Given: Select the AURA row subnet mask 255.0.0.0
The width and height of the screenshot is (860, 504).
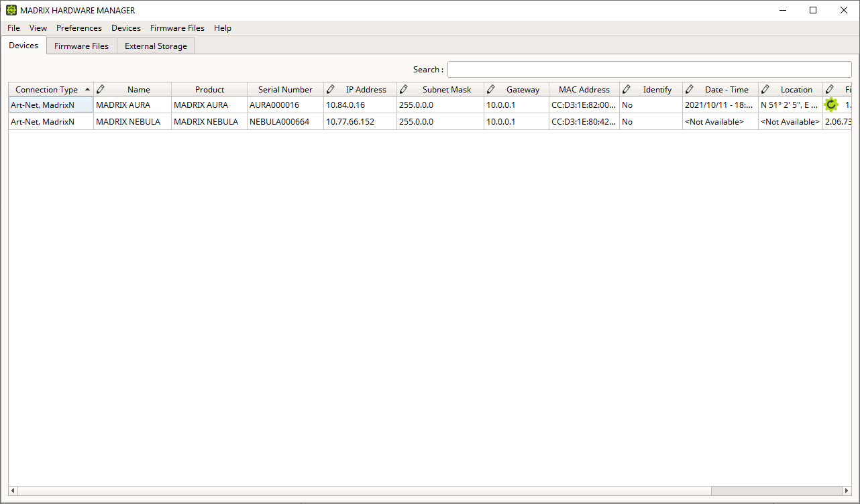Looking at the screenshot, I should [x=440, y=105].
